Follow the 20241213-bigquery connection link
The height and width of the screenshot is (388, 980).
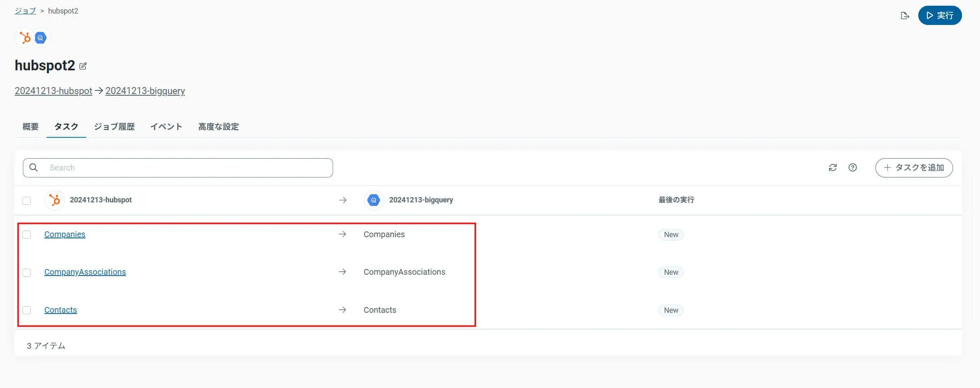point(145,91)
